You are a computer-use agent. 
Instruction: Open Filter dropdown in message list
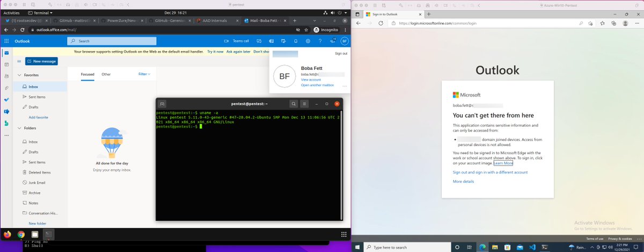(x=144, y=74)
